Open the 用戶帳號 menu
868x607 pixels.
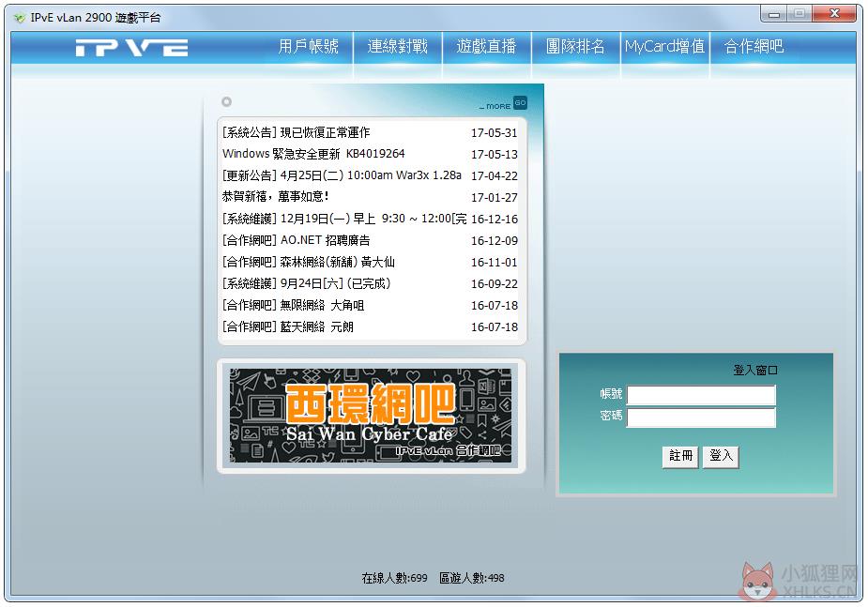(x=309, y=46)
